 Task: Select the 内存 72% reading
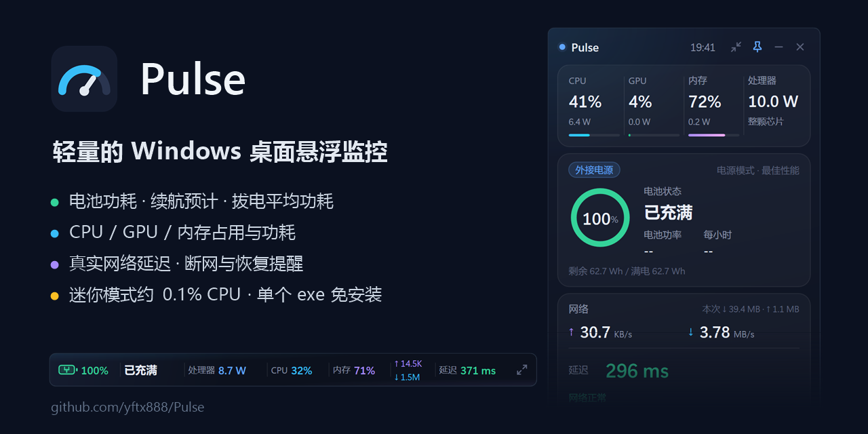[x=705, y=102]
